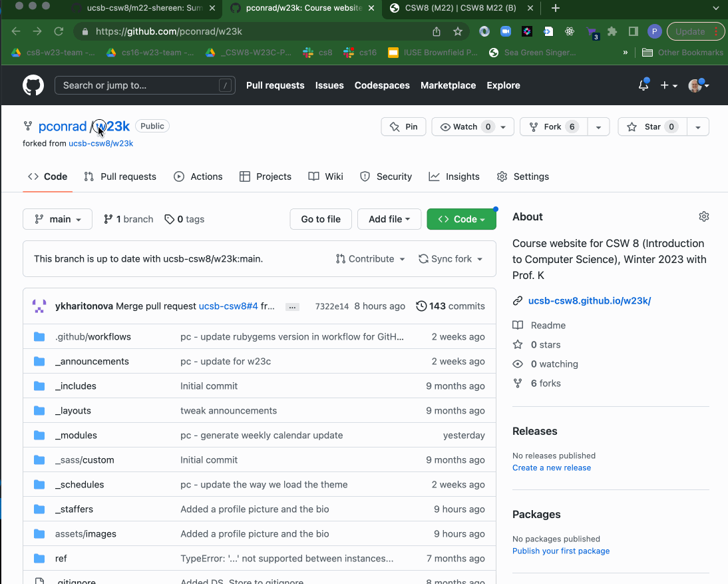
Task: Open _modules folder
Action: (76, 436)
